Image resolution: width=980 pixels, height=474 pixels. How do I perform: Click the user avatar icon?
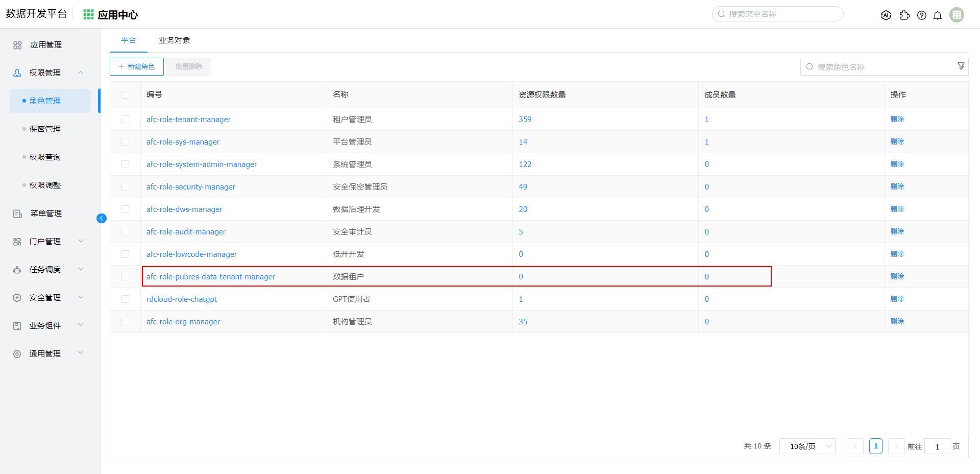click(957, 15)
